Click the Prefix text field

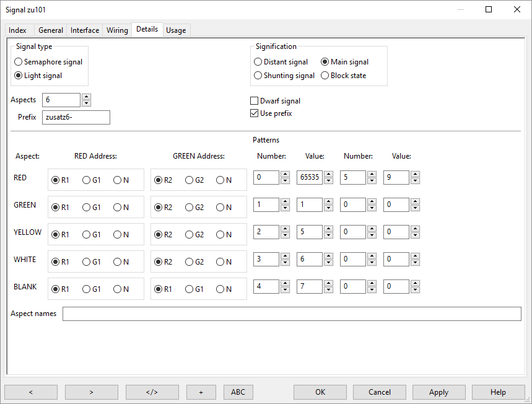point(76,117)
